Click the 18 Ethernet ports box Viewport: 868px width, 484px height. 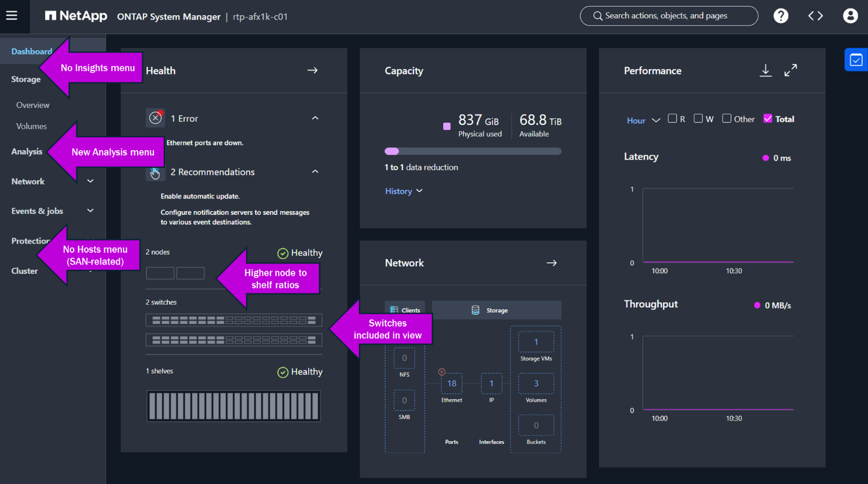pyautogui.click(x=451, y=384)
